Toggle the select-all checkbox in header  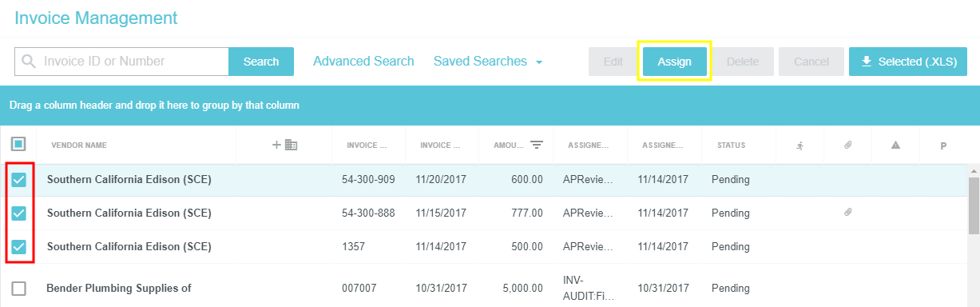[x=18, y=145]
